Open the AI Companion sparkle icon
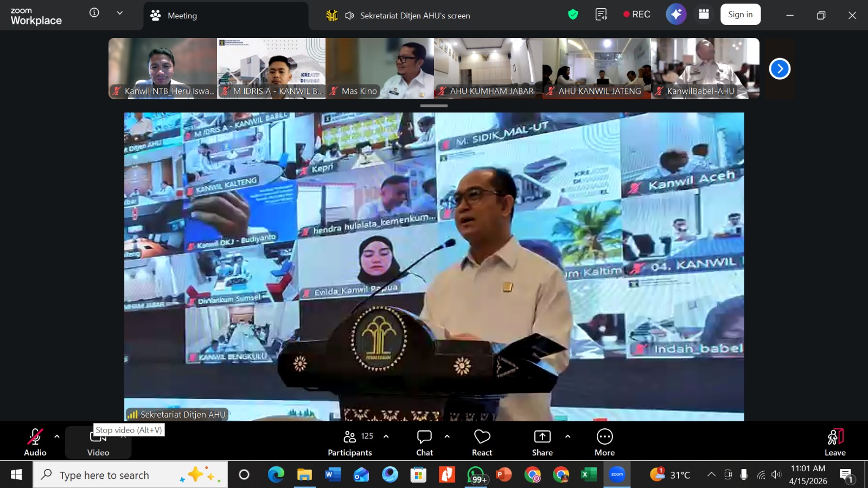 click(x=676, y=15)
